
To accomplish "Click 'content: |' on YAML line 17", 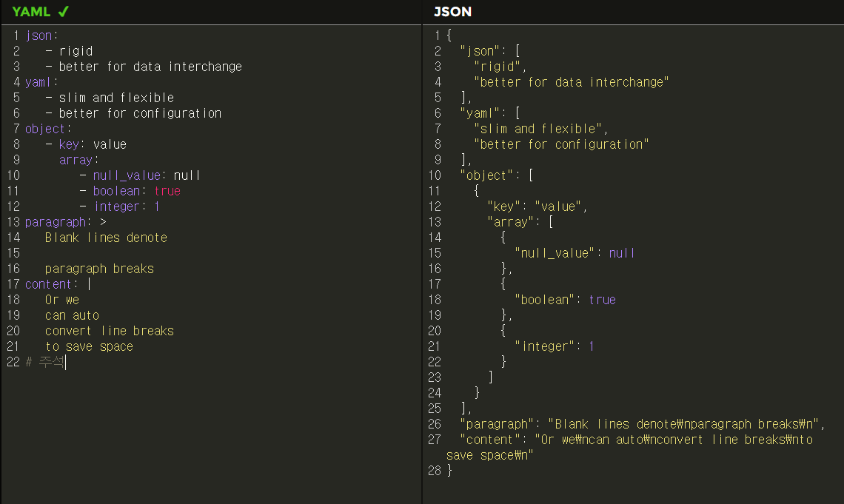I will coord(58,285).
